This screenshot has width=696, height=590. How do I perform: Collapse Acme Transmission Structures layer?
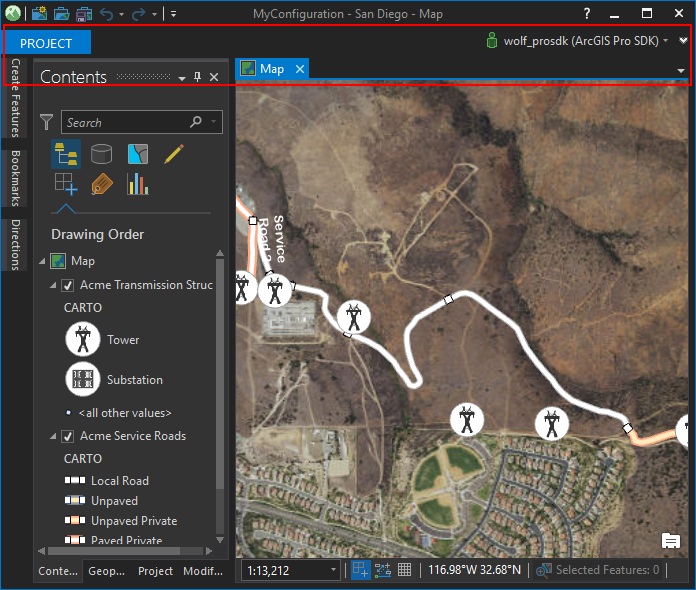click(x=53, y=285)
